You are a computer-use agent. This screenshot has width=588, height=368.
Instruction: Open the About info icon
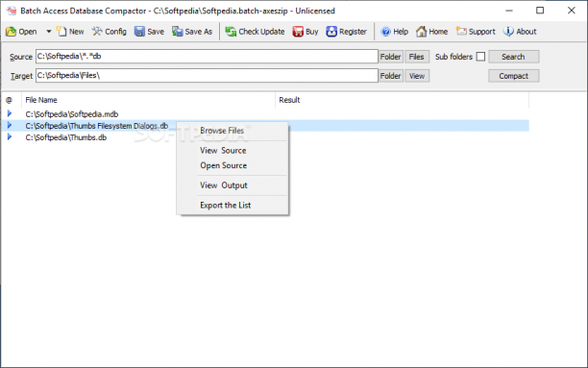coord(508,32)
